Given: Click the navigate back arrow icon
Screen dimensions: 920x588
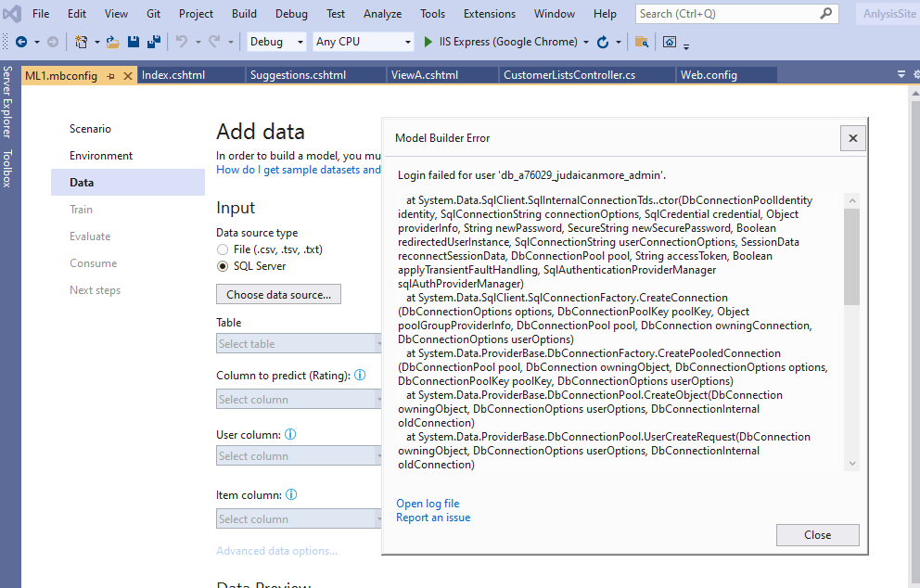Looking at the screenshot, I should click(21, 42).
